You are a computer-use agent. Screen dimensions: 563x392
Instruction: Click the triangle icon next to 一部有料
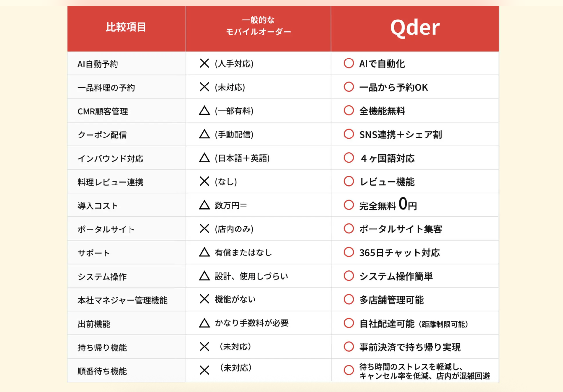pyautogui.click(x=204, y=111)
